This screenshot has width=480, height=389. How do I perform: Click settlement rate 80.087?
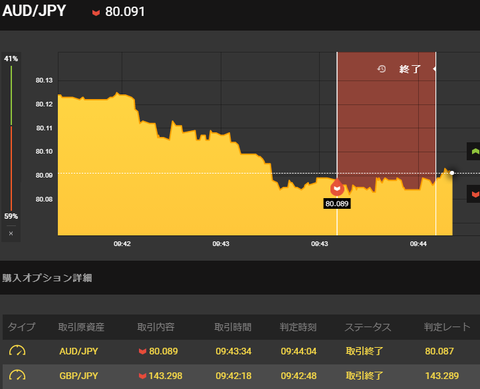pyautogui.click(x=439, y=351)
